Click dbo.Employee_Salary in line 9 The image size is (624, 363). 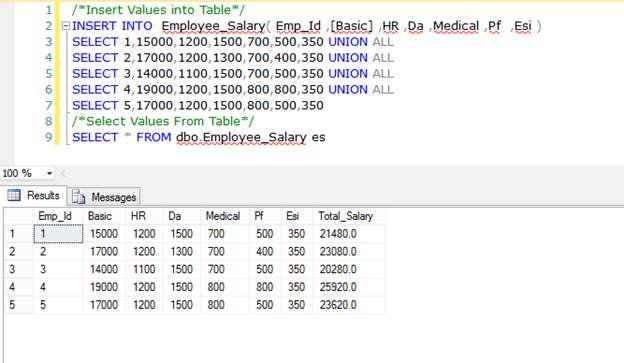click(x=241, y=138)
